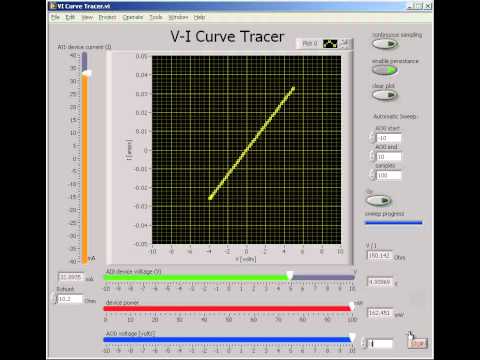Viewport: 480px width, 360px height.
Task: Click the device current mA readout field
Action: click(x=71, y=277)
